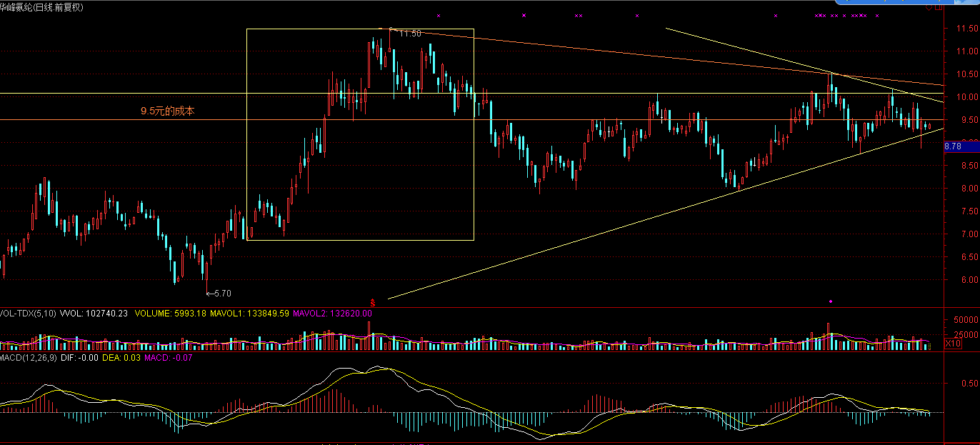Select the 9.5元的成本 annotation text

(x=167, y=111)
